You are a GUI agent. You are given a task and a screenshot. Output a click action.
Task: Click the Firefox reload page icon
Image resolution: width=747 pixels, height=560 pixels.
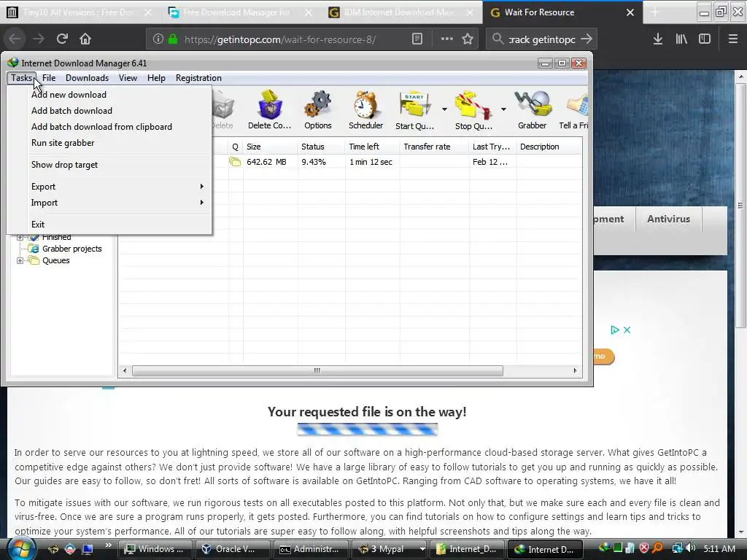[x=62, y=39]
